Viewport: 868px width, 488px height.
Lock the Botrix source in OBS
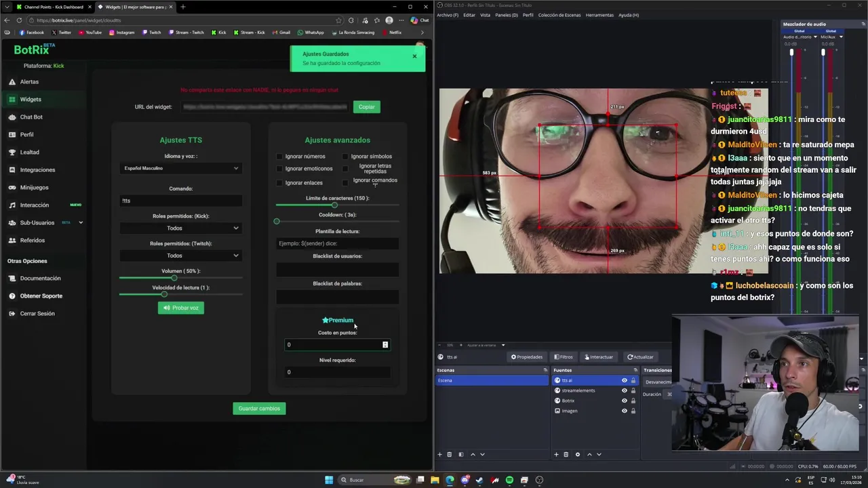point(633,401)
